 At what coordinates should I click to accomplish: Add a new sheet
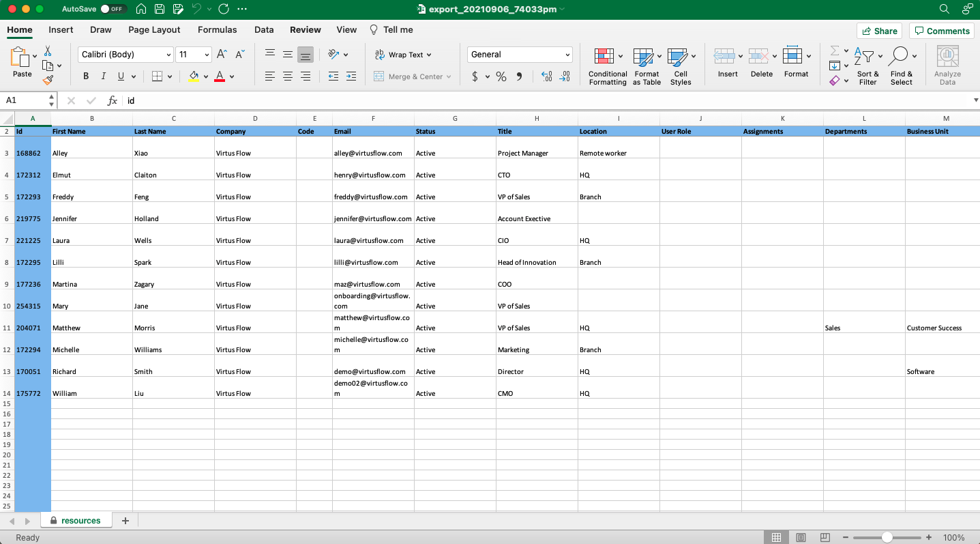click(125, 521)
